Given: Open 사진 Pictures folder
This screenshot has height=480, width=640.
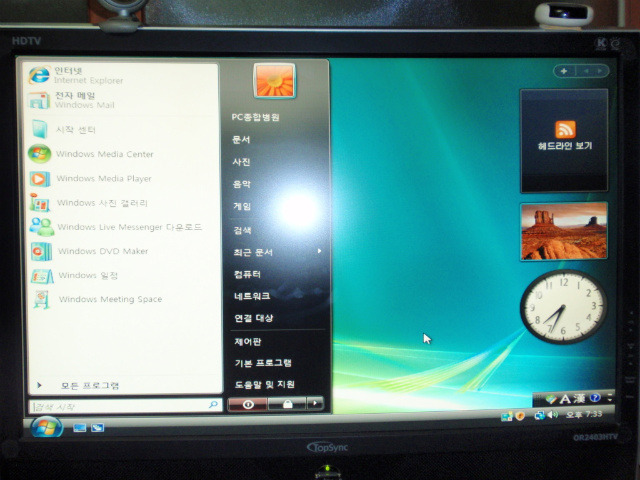Looking at the screenshot, I should 241,162.
